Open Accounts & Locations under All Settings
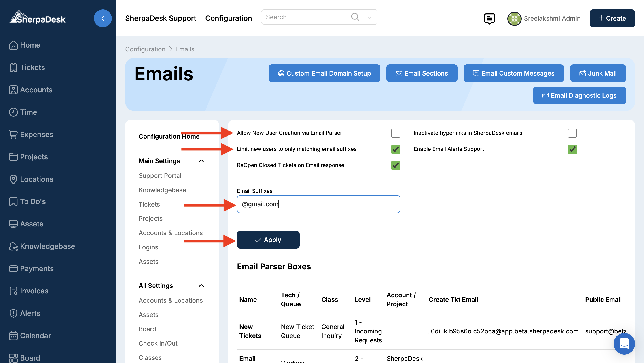The width and height of the screenshot is (644, 363). [x=170, y=300]
